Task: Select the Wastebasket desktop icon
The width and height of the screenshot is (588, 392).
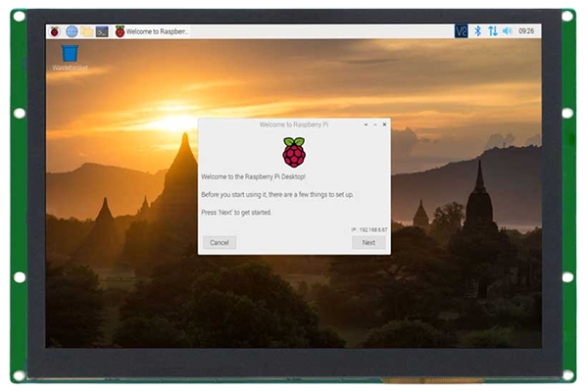Action: (x=70, y=58)
